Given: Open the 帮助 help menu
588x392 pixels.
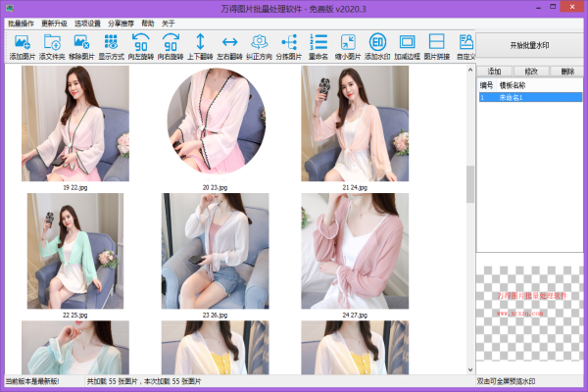Looking at the screenshot, I should click(147, 22).
